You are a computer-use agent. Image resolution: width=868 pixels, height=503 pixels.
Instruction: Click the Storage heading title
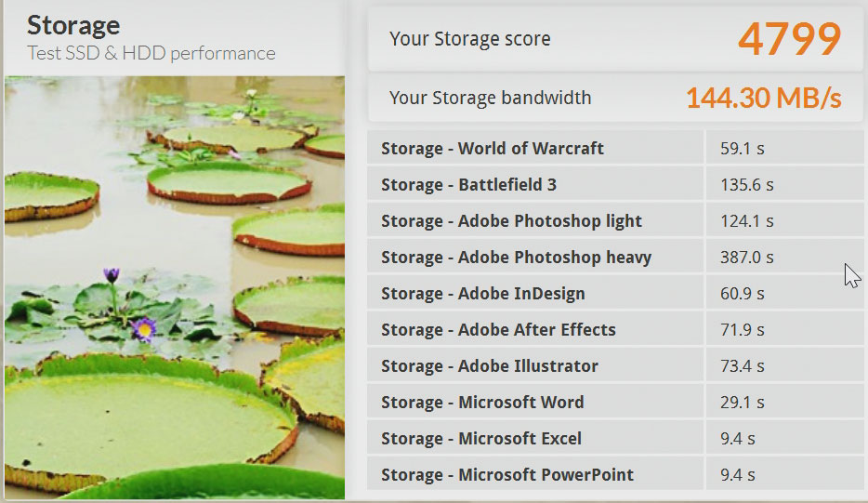pyautogui.click(x=73, y=24)
